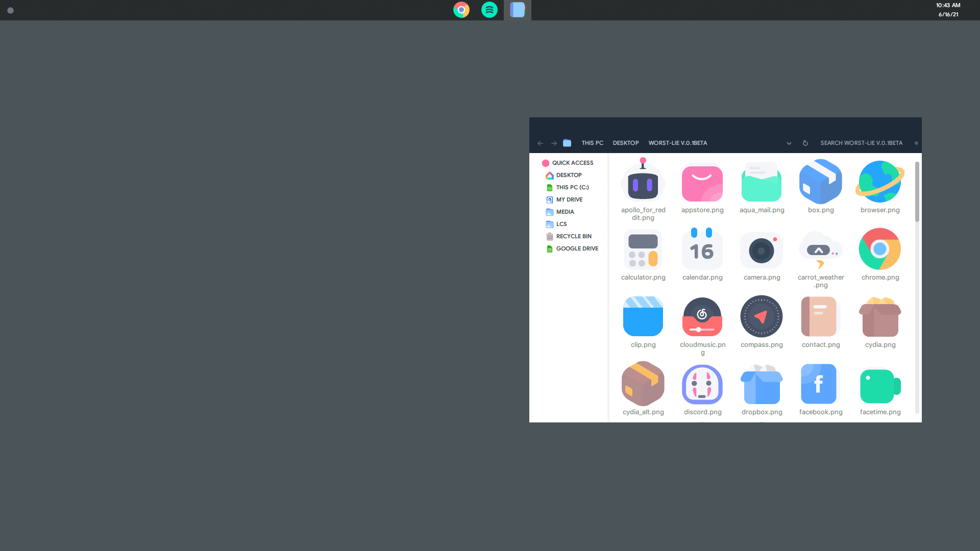Select the appstore.png pink icon
The height and width of the screenshot is (551, 980).
coord(702,183)
